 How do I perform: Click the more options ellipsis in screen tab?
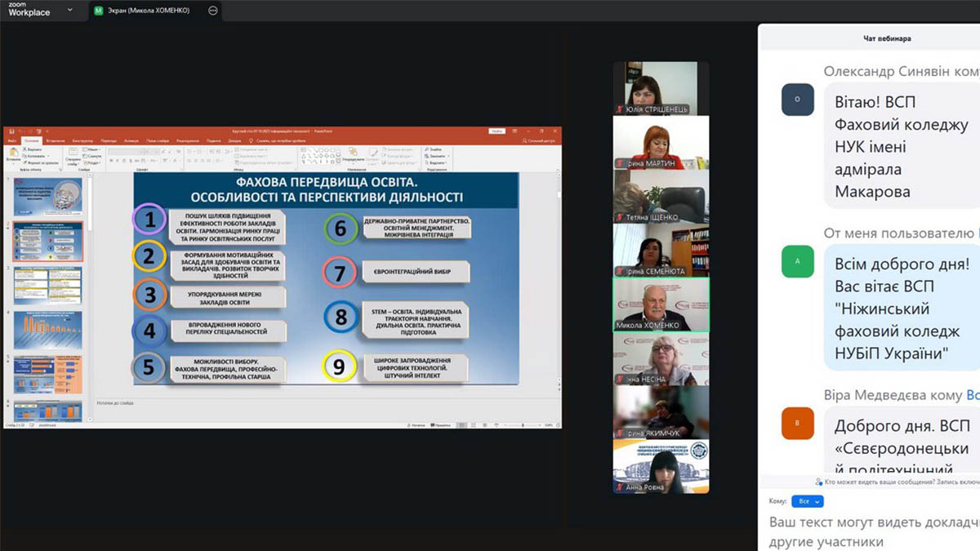[x=213, y=11]
